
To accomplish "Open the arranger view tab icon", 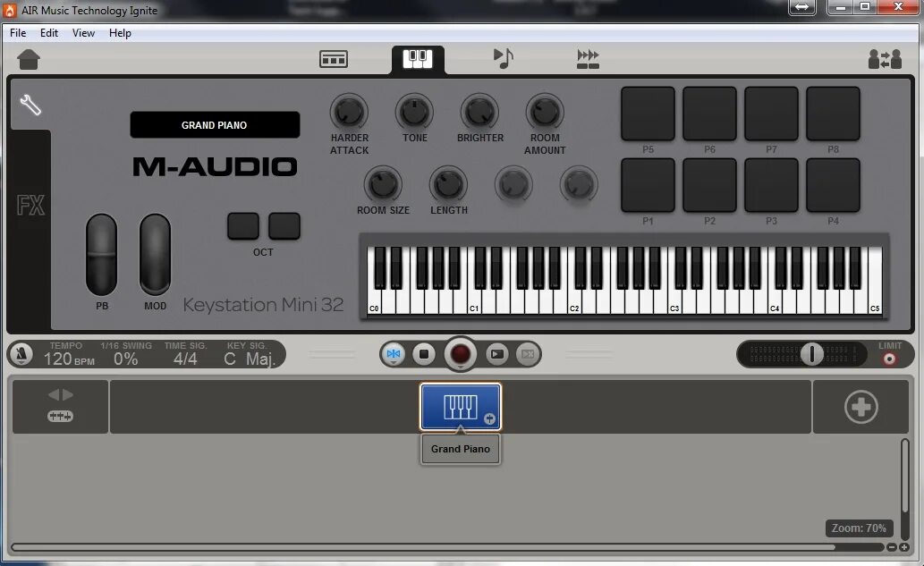I will 334,59.
